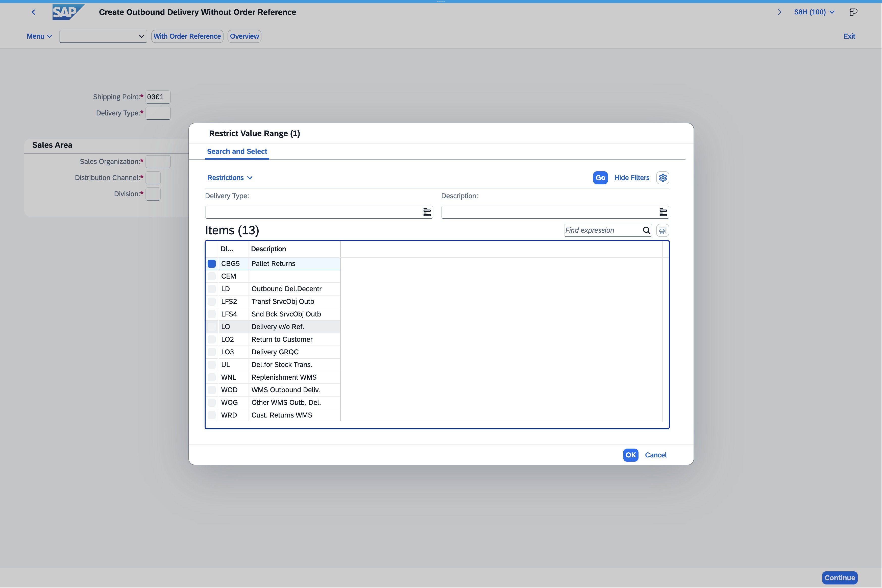Image resolution: width=882 pixels, height=588 pixels.
Task: Select the LFS4 row checkbox
Action: click(211, 314)
